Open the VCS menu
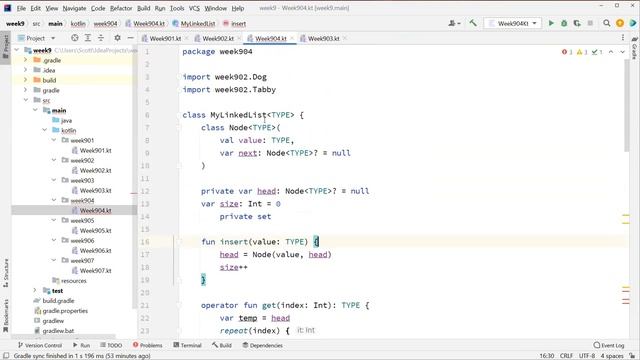640x360 pixels. pos(194,8)
